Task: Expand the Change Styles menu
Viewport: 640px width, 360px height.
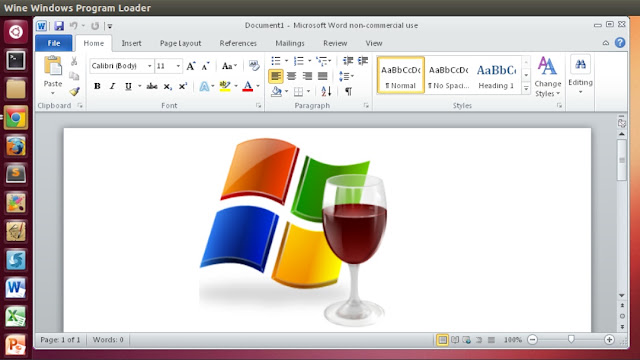Action: pos(548,77)
